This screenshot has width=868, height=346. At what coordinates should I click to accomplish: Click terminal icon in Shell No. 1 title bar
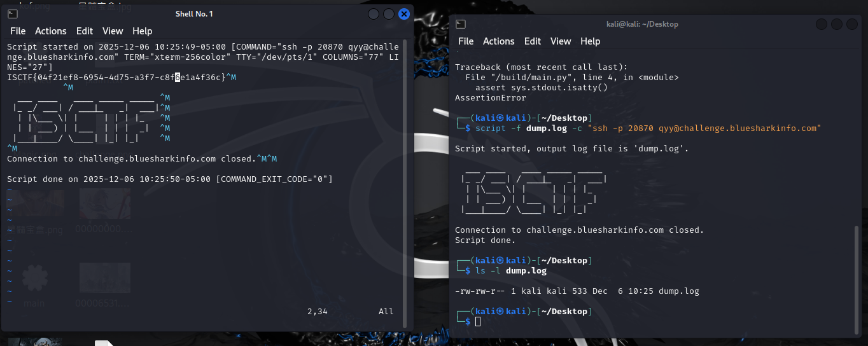click(x=13, y=14)
